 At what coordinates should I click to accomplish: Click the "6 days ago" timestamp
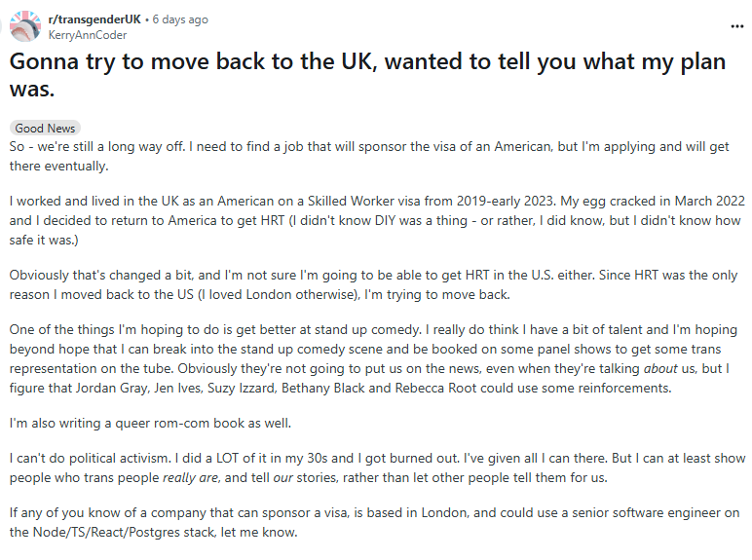(179, 19)
